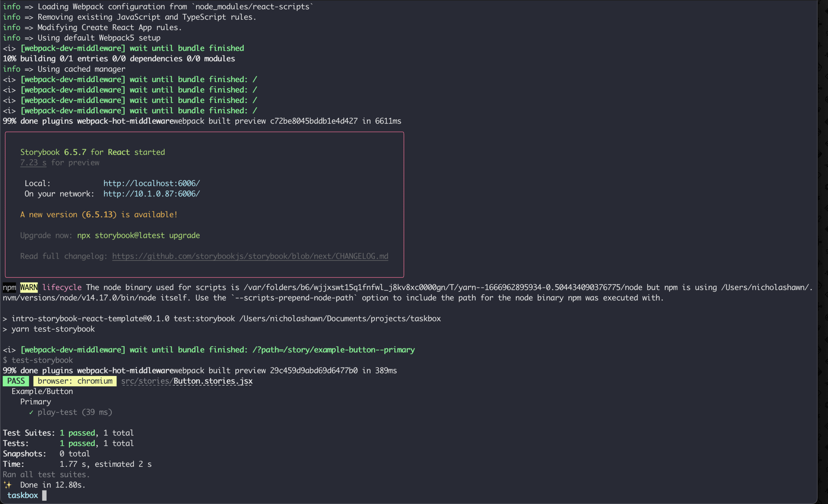This screenshot has height=504, width=828.
Task: Open the Storybook changelog GitHub link
Action: [x=250, y=256]
